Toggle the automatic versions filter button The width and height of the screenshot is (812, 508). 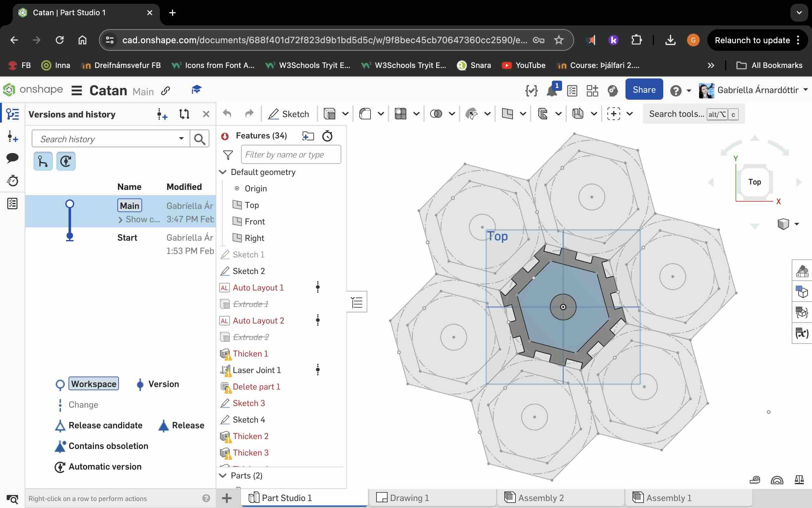pos(66,161)
